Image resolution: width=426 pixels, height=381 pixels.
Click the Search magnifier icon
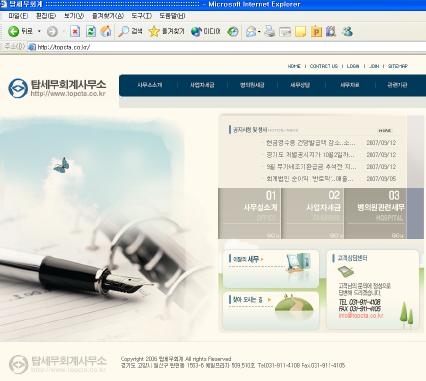coord(123,31)
